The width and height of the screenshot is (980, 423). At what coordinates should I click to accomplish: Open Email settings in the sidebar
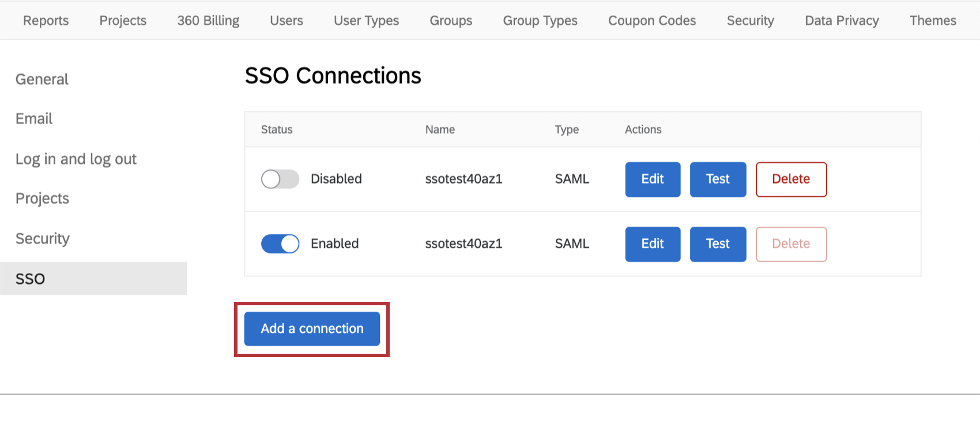point(34,119)
